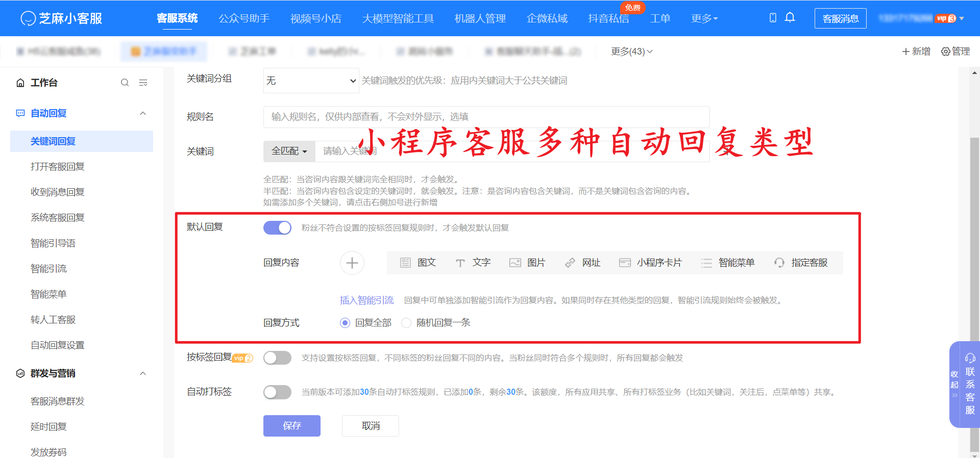This screenshot has width=980, height=458.
Task: Open the 抖音私信 tab
Action: tap(608, 18)
